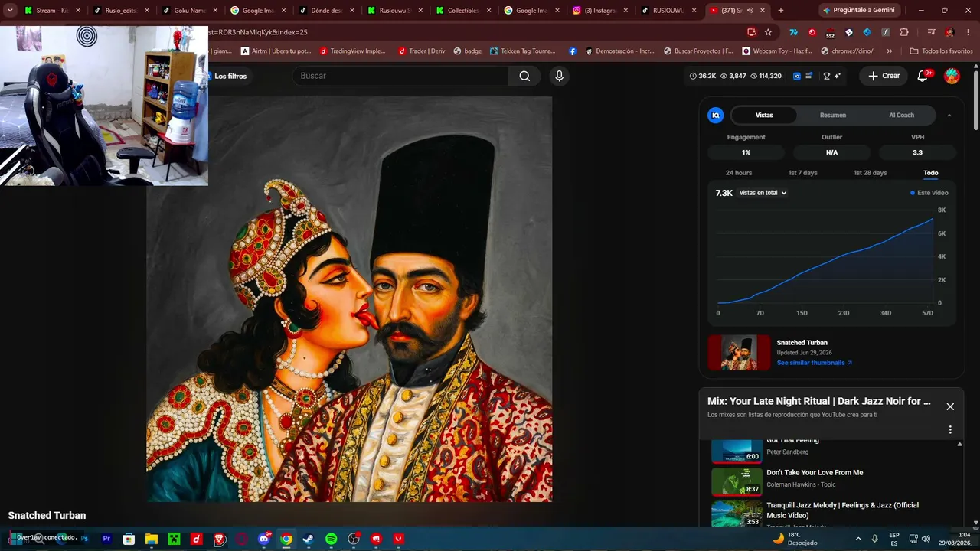Switch to the AI Coach tab
The height and width of the screenshot is (551, 980).
[x=901, y=116]
